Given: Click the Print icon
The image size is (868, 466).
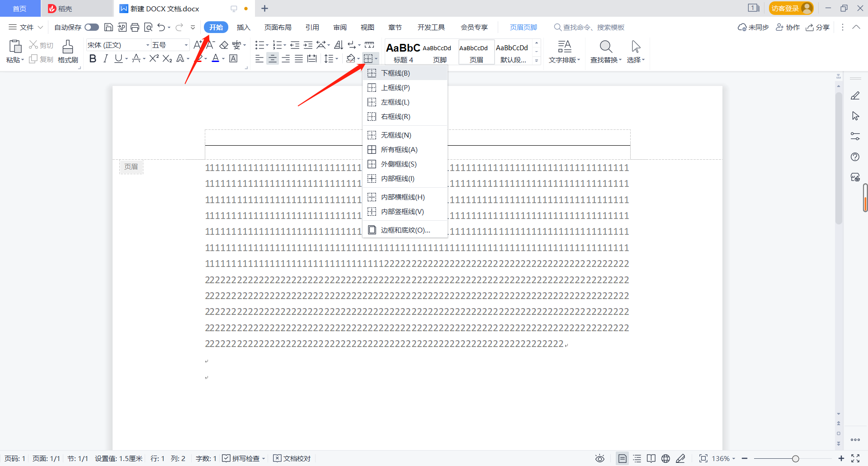Looking at the screenshot, I should 135,27.
